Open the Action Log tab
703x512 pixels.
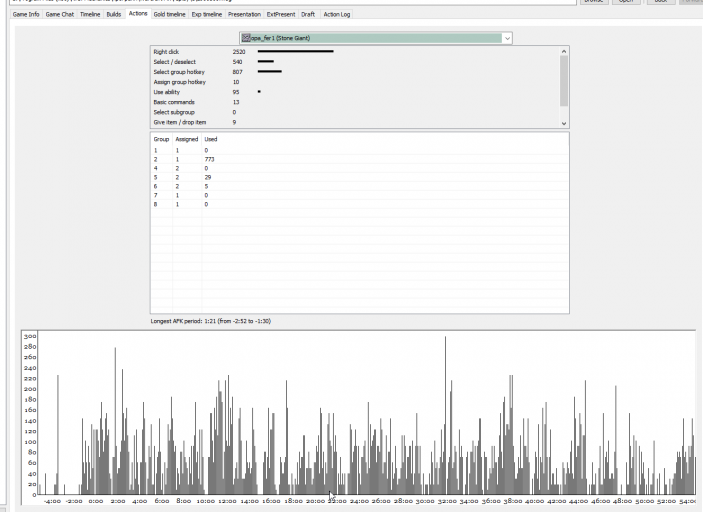[x=337, y=14]
